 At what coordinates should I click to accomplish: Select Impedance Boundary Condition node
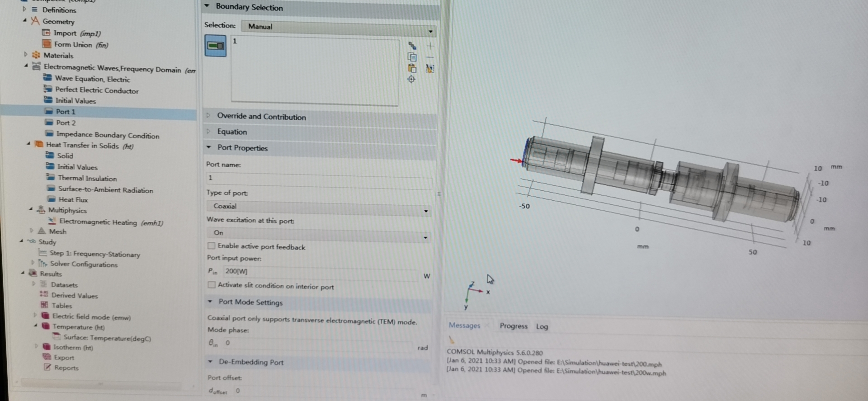click(107, 135)
